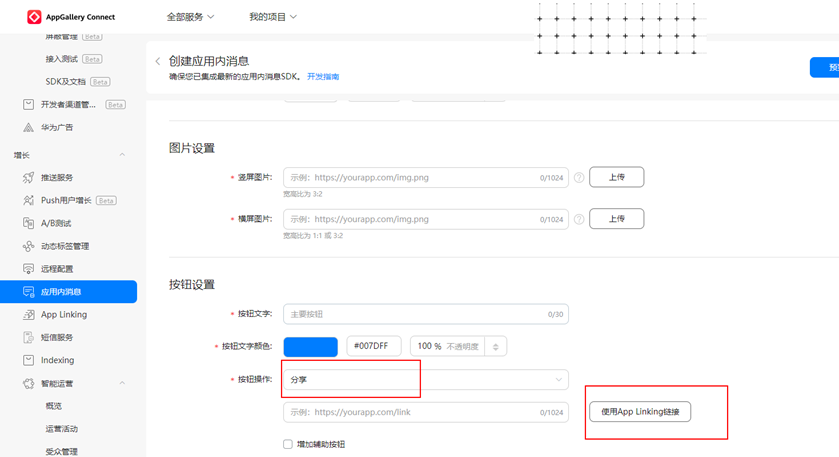Viewport: 839px width, 457px height.
Task: Open the 按钮操作 dropdown showing 分享
Action: pyautogui.click(x=425, y=380)
